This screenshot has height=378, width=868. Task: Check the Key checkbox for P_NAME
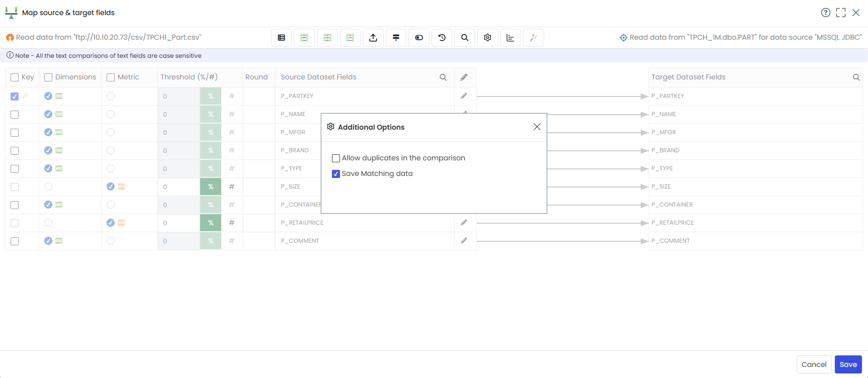point(15,115)
